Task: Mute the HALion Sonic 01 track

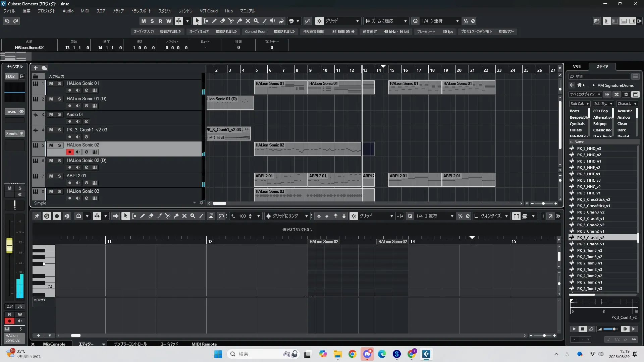Action: coord(51,83)
